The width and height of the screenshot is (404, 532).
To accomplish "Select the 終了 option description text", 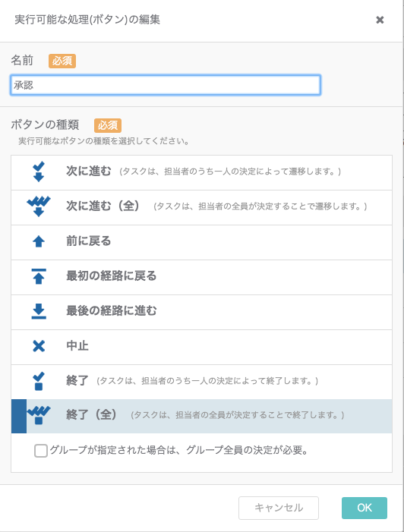I will 207,381.
